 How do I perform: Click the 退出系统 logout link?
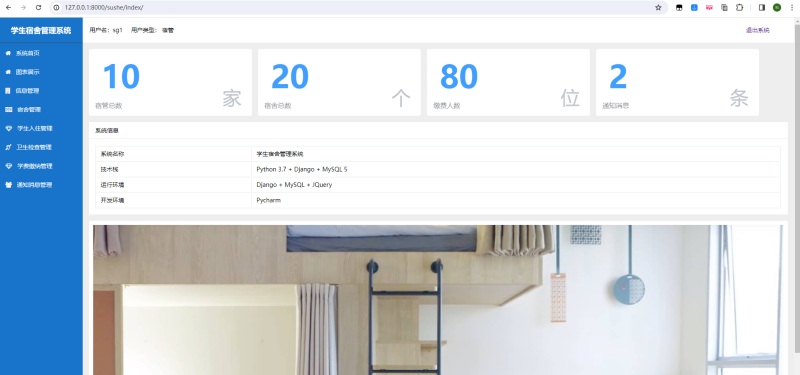[x=758, y=31]
